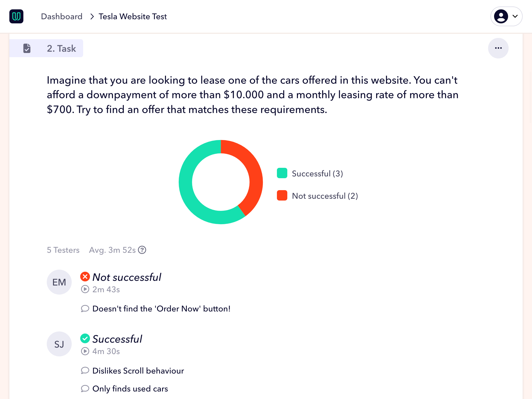Screen dimensions: 532x399
Task: Select the SJ tester avatar
Action: [59, 344]
